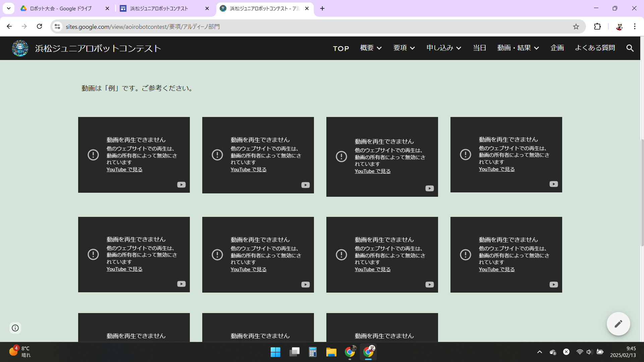The width and height of the screenshot is (644, 362).
Task: Expand the 概要 dropdown menu
Action: click(x=371, y=48)
